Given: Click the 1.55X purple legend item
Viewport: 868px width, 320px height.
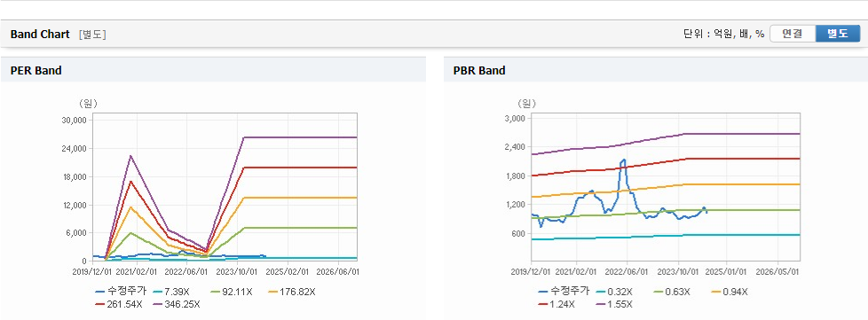Looking at the screenshot, I should (614, 304).
